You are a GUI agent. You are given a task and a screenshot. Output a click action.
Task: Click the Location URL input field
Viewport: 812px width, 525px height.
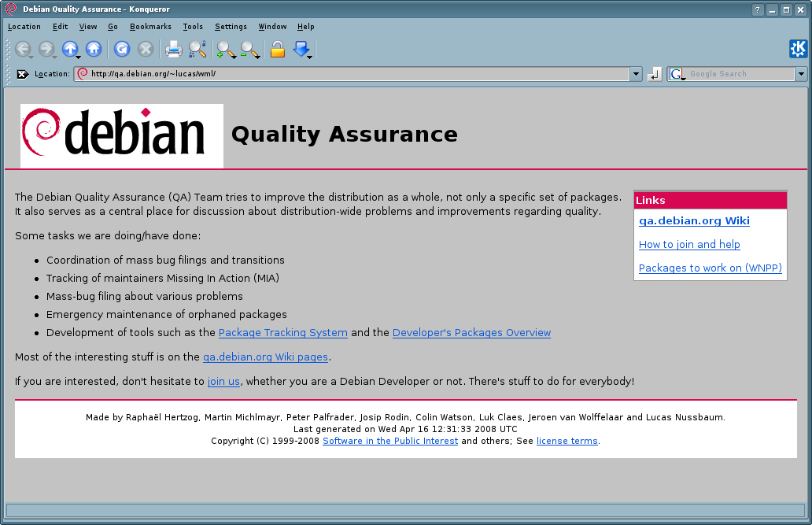[352, 74]
